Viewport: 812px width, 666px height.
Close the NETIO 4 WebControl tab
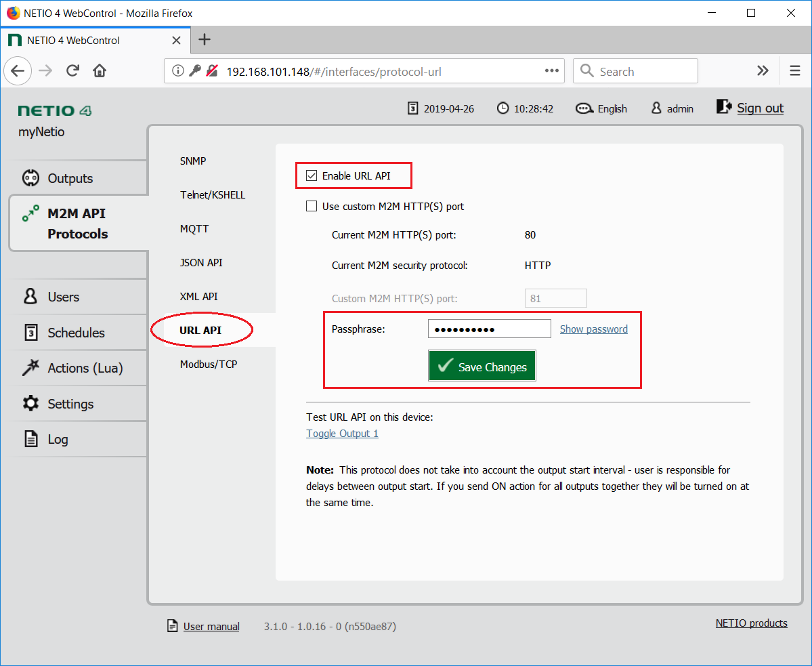coord(177,41)
